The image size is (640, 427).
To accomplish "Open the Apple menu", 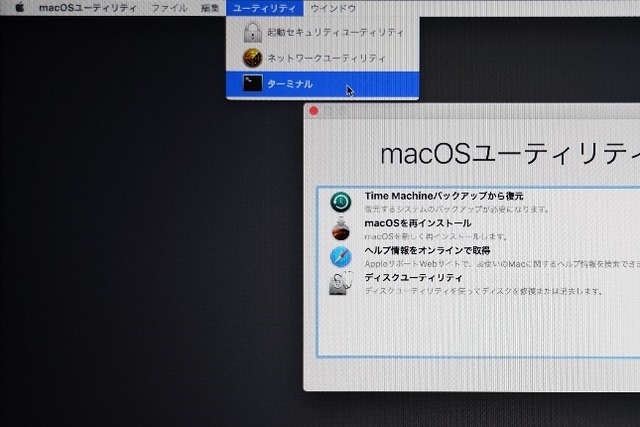I will point(19,7).
